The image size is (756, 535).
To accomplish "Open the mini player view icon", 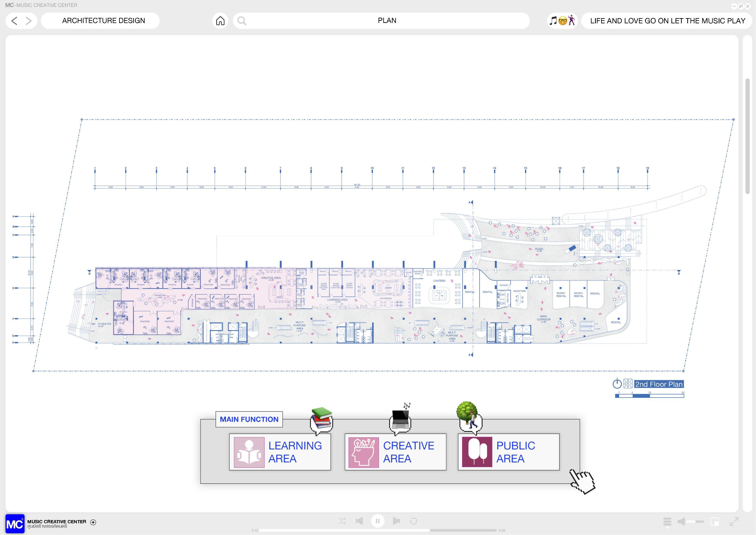I will [715, 521].
